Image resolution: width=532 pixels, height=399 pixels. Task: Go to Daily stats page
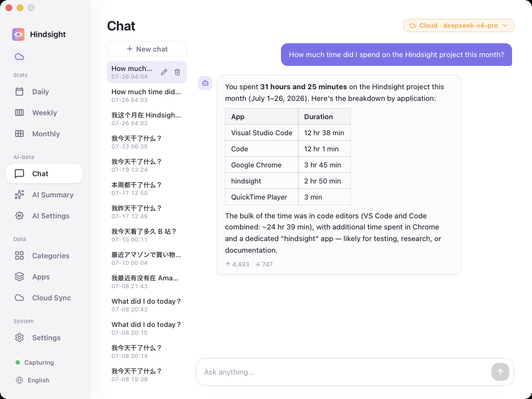click(44, 91)
